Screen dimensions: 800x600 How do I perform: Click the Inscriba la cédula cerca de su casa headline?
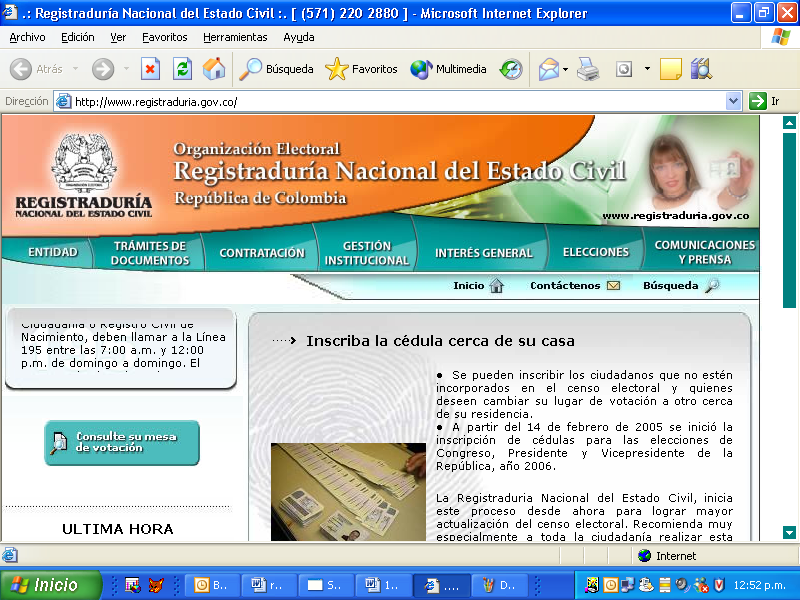click(440, 341)
